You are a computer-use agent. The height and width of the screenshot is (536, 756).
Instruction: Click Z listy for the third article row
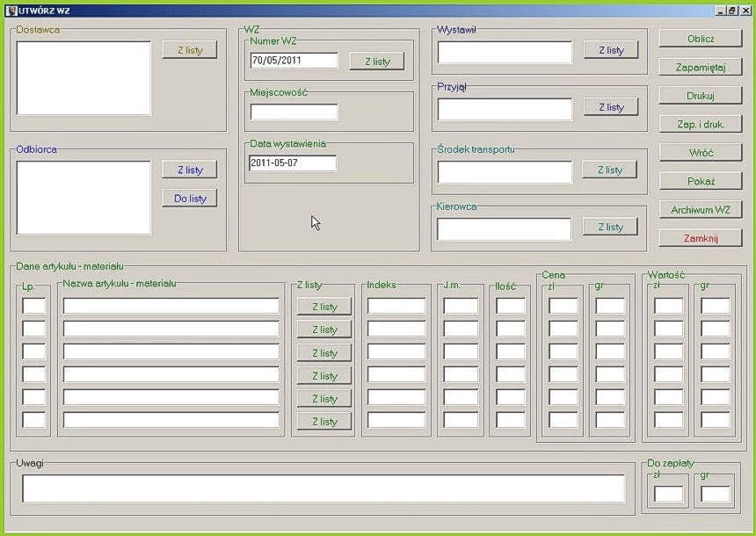pyautogui.click(x=324, y=353)
